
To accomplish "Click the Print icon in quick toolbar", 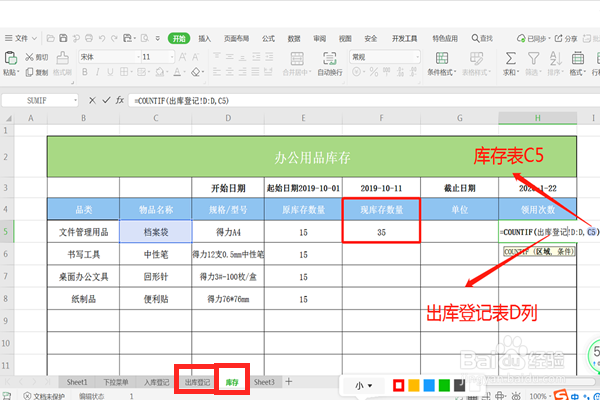I will click(x=89, y=38).
